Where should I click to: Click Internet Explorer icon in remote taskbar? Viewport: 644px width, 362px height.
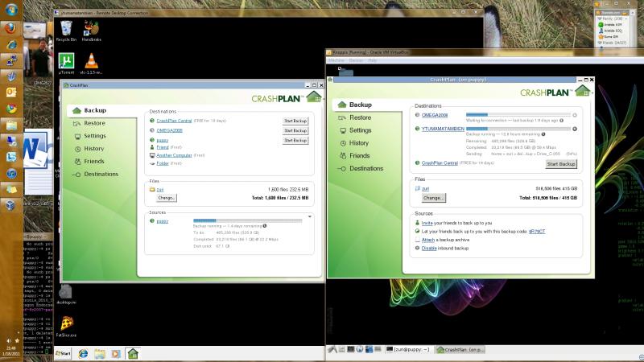pyautogui.click(x=82, y=353)
